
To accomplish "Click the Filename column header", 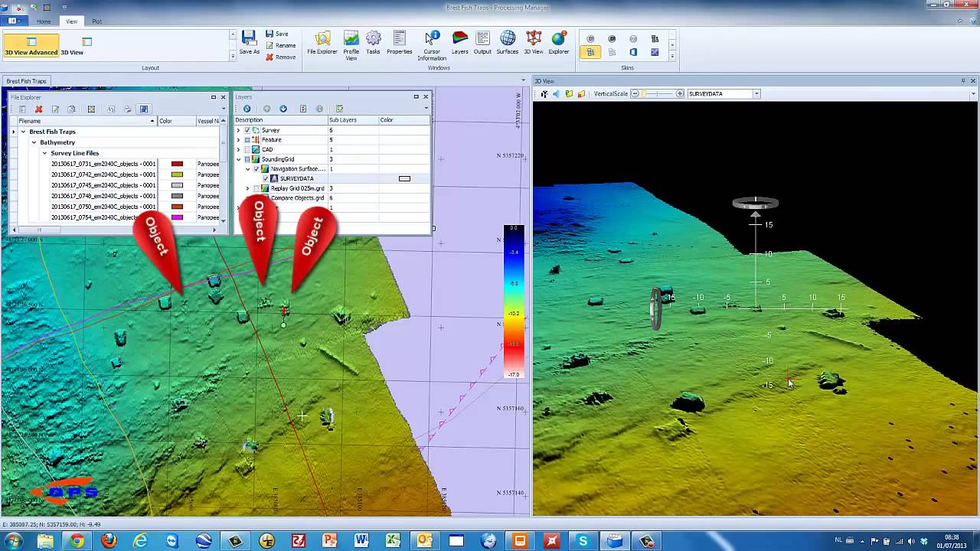I will (87, 121).
